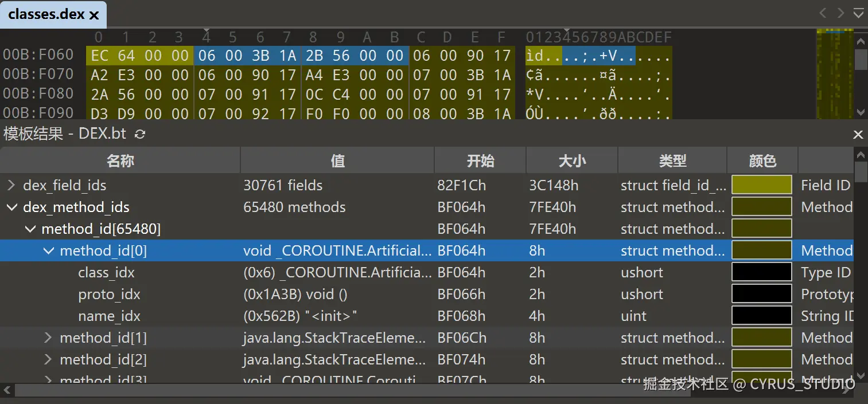
Task: Open the tab list dropdown arrow
Action: [x=858, y=13]
